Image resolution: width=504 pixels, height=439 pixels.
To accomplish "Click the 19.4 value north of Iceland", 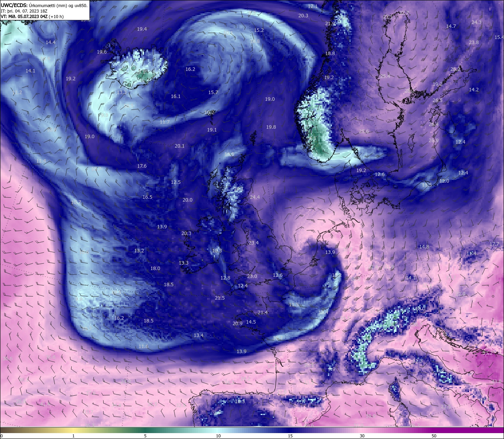I will coord(142,29).
